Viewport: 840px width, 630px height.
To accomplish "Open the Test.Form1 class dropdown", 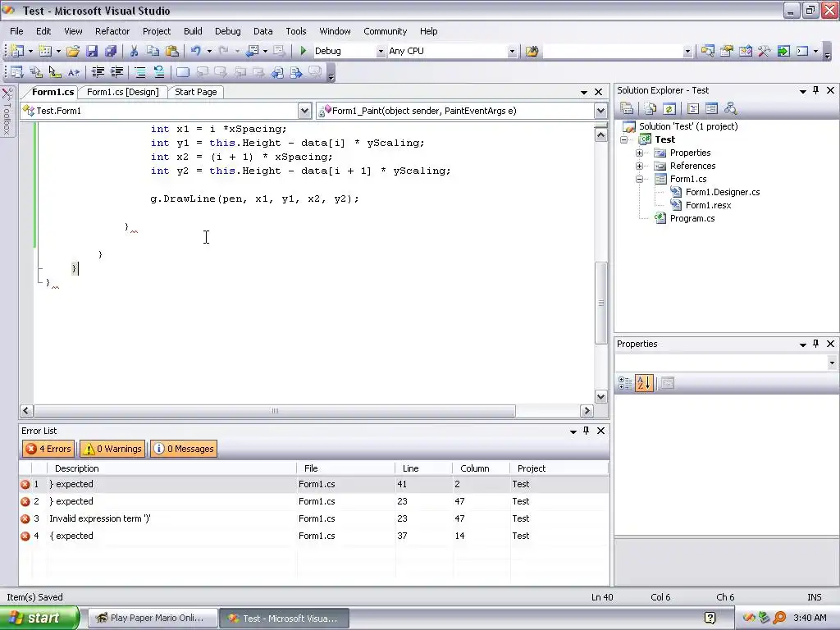I will click(x=304, y=111).
